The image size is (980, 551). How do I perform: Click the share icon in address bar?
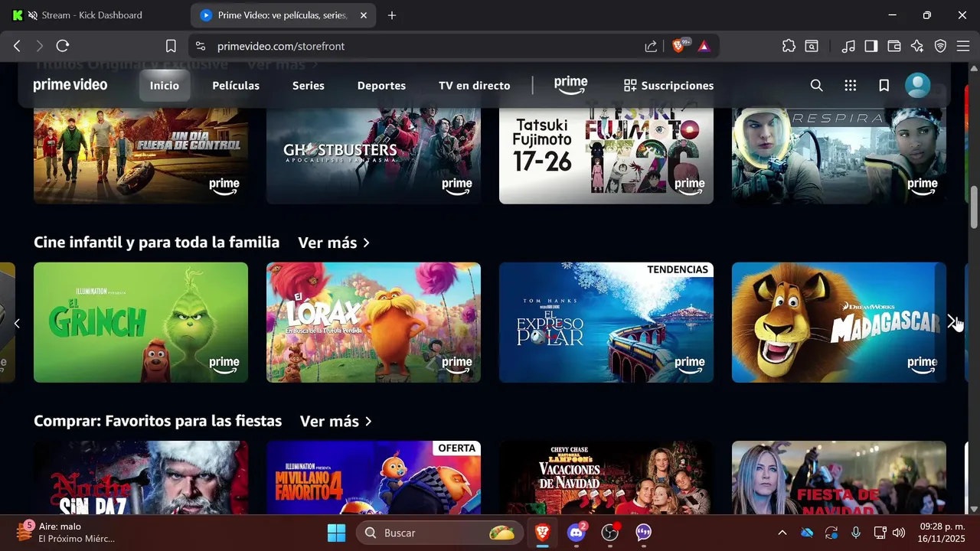point(651,46)
